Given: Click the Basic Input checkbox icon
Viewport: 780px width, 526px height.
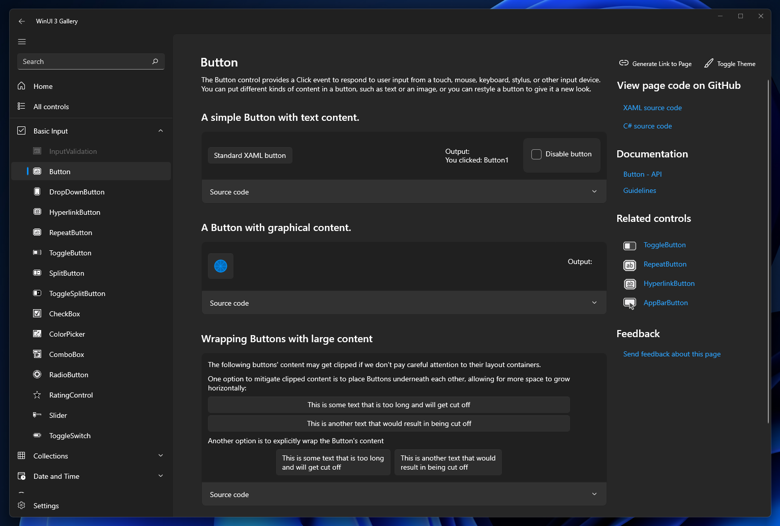Looking at the screenshot, I should coord(21,131).
